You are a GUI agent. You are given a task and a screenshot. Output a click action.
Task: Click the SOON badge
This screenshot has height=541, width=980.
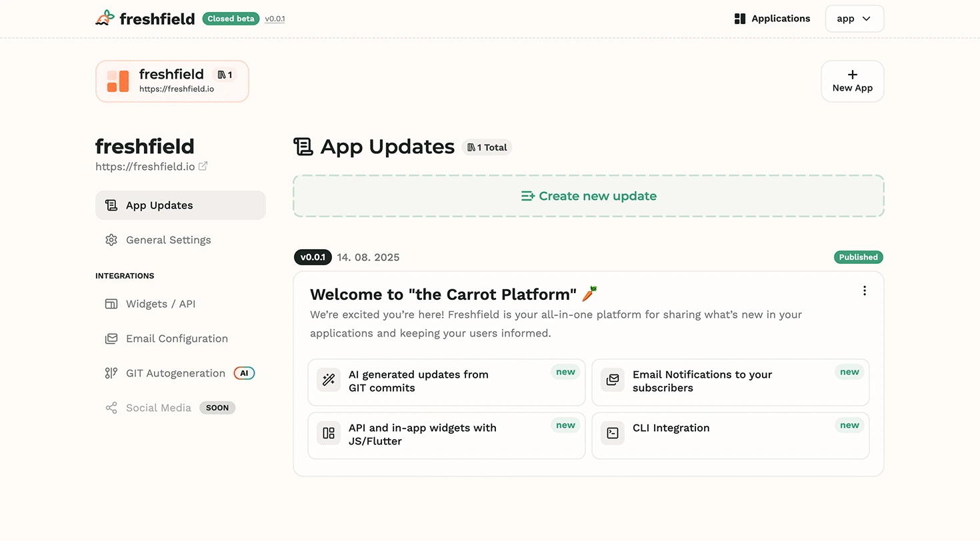pos(217,408)
